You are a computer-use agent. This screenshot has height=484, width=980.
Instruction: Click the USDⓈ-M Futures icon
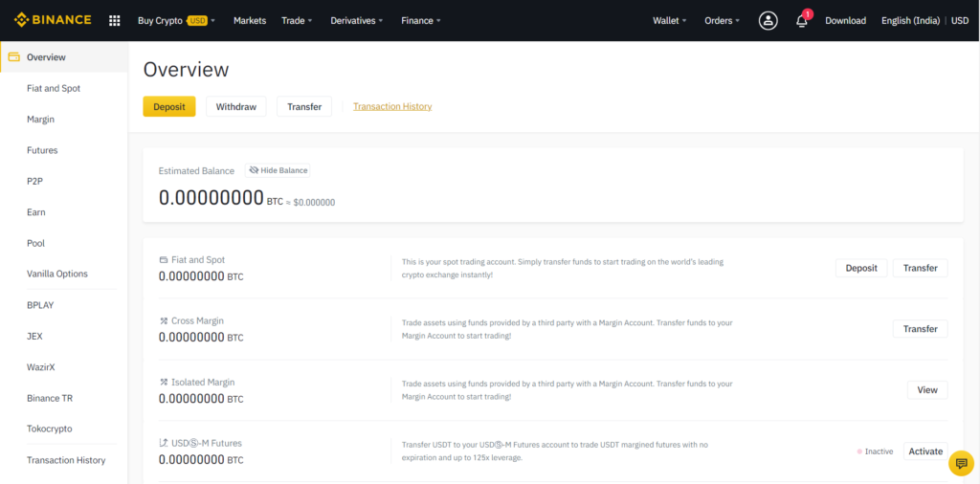pyautogui.click(x=163, y=443)
